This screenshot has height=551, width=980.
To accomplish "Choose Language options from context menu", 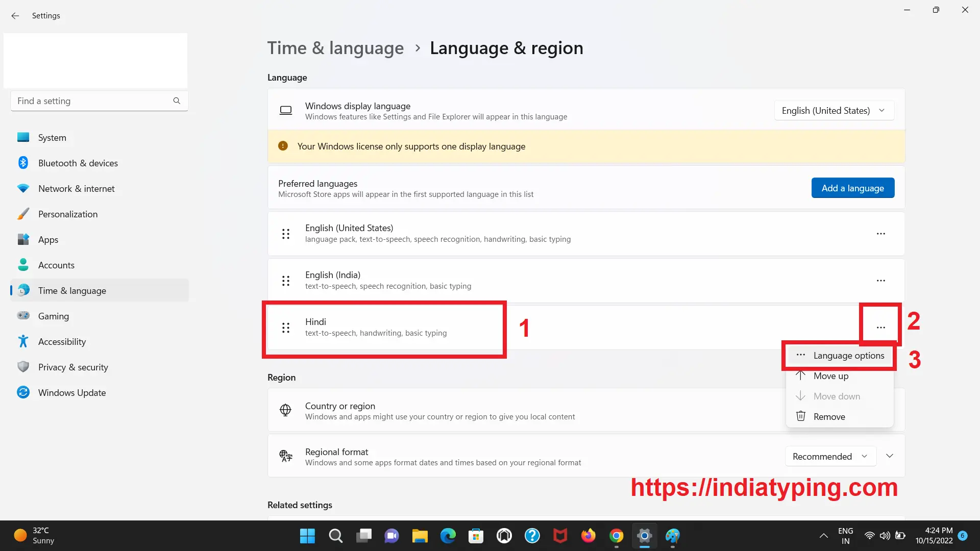I will point(840,356).
